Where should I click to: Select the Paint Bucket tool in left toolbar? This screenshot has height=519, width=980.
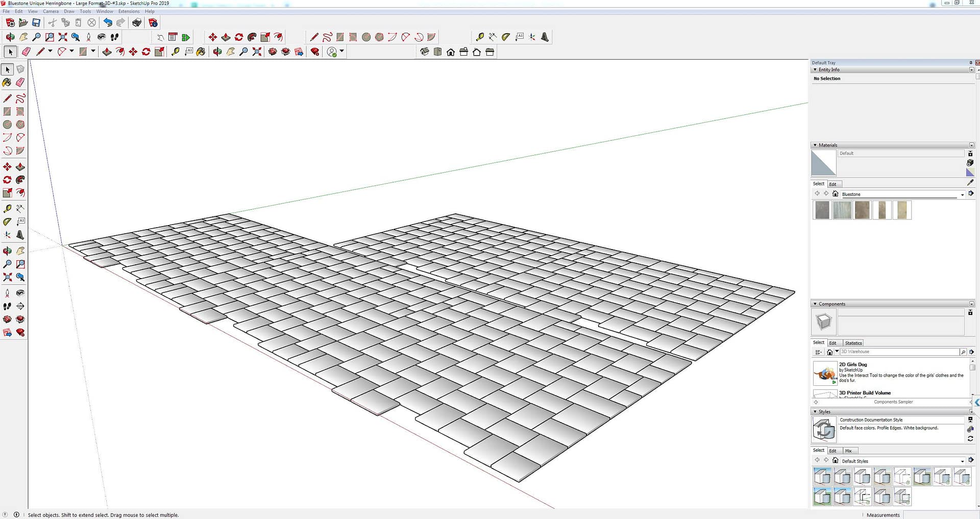click(x=7, y=83)
